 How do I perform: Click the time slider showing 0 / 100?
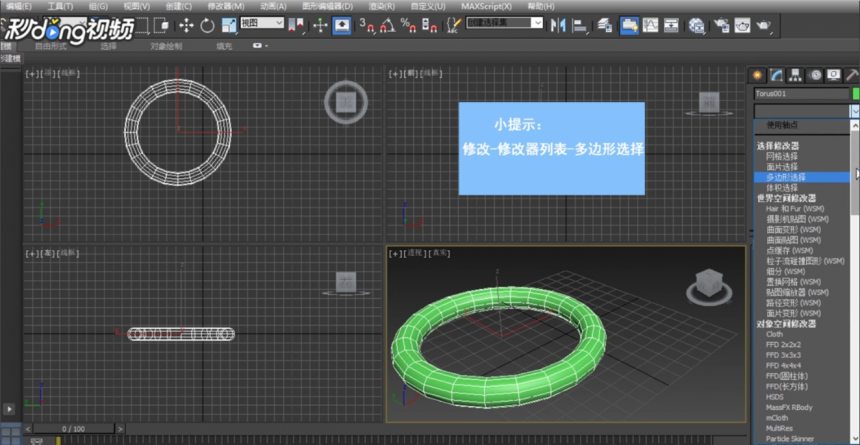[x=73, y=429]
